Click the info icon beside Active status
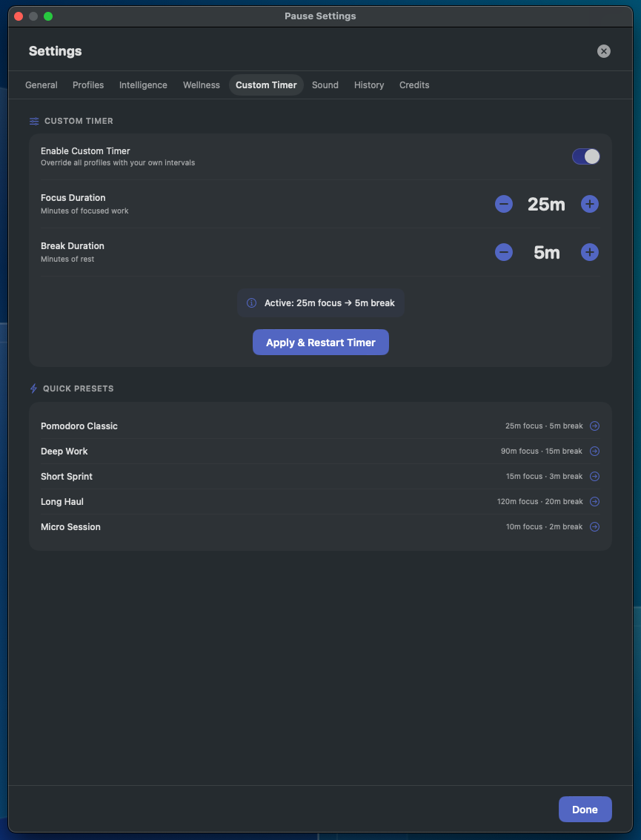The width and height of the screenshot is (641, 840). [251, 302]
